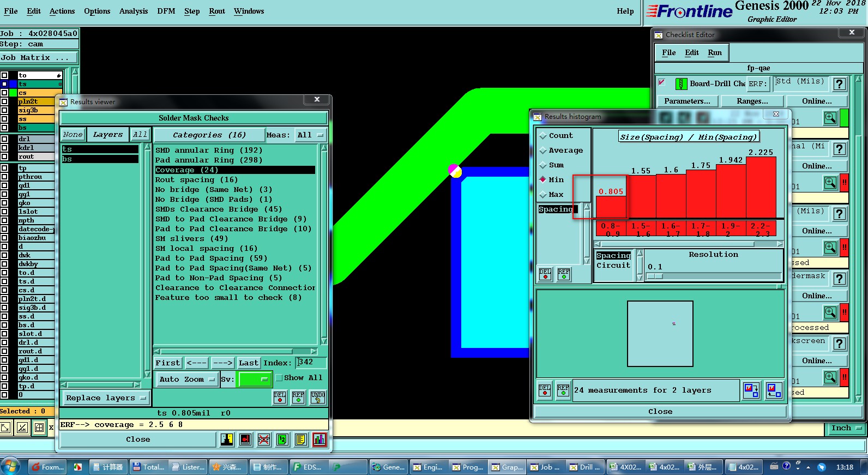Open the green Sv severity dropdown
This screenshot has width=868, height=475.
pos(254,379)
